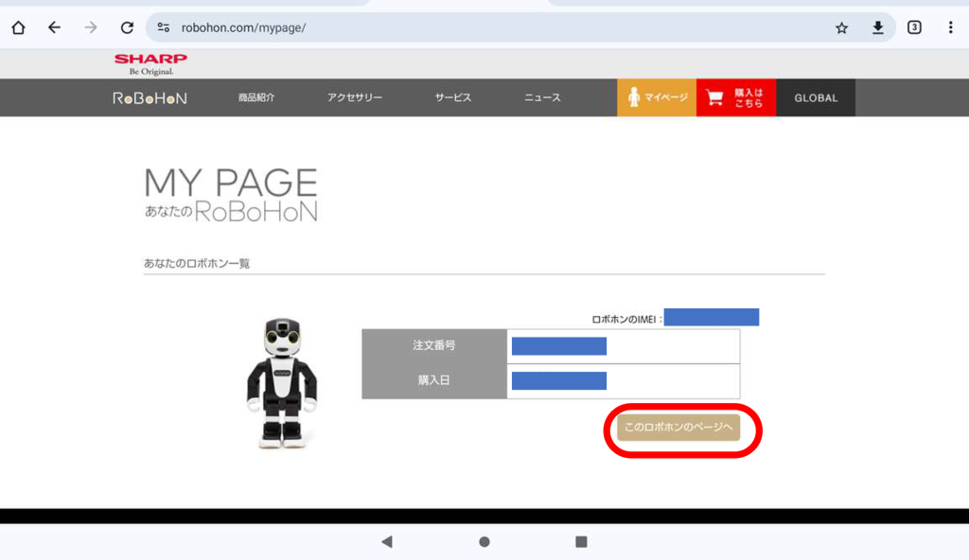Click the このロボホンのページへ button

coord(678,428)
